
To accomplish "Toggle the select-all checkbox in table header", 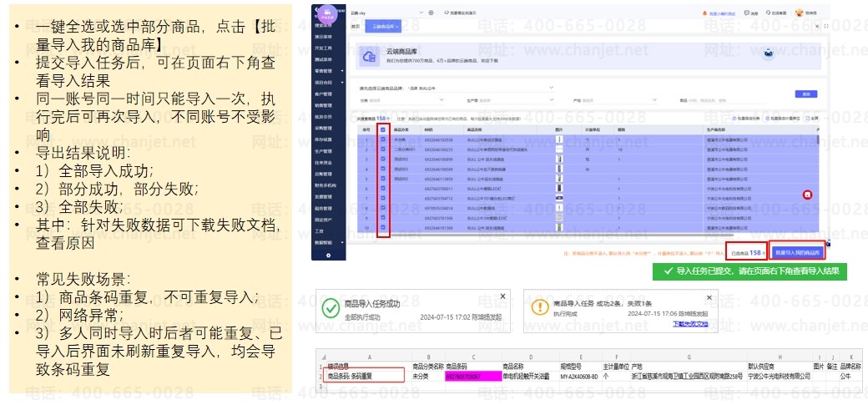I will pyautogui.click(x=383, y=129).
